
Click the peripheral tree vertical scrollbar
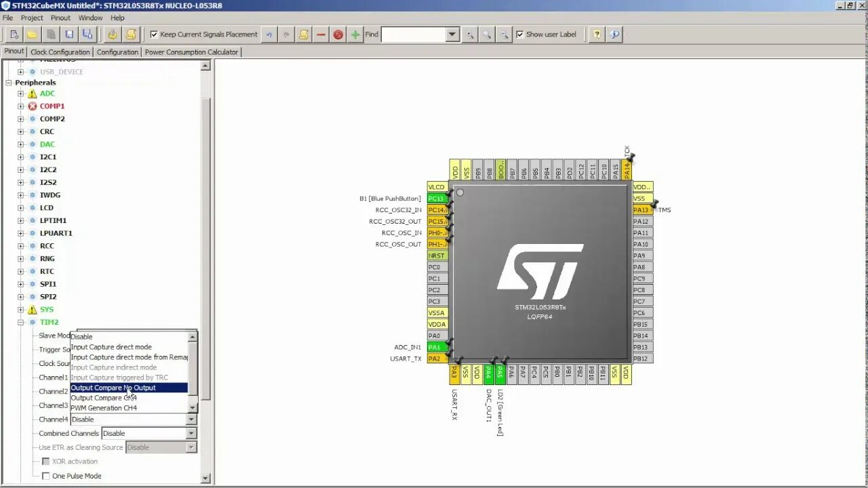click(x=206, y=247)
